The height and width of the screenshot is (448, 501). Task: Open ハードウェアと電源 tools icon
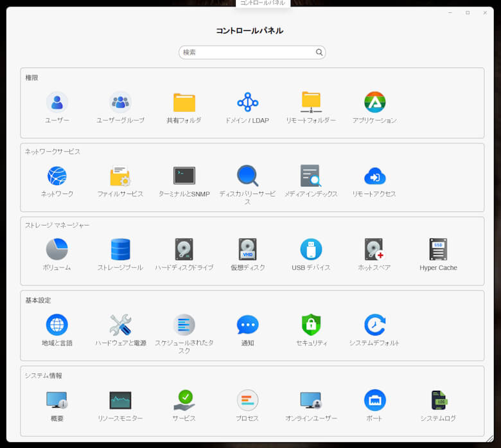click(x=120, y=325)
